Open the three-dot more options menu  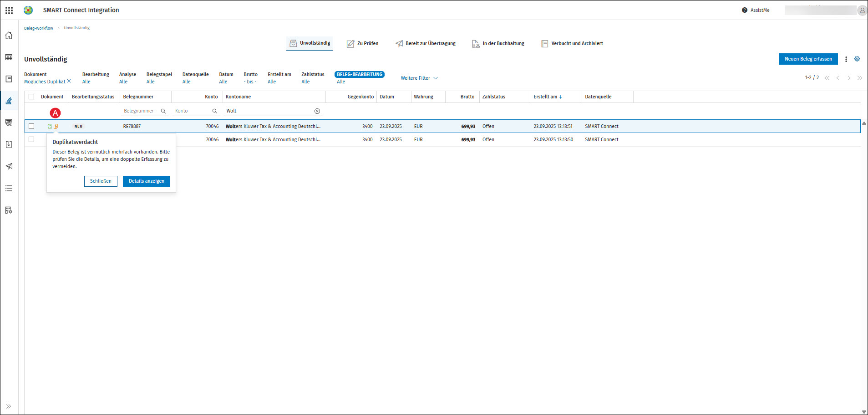tap(846, 59)
